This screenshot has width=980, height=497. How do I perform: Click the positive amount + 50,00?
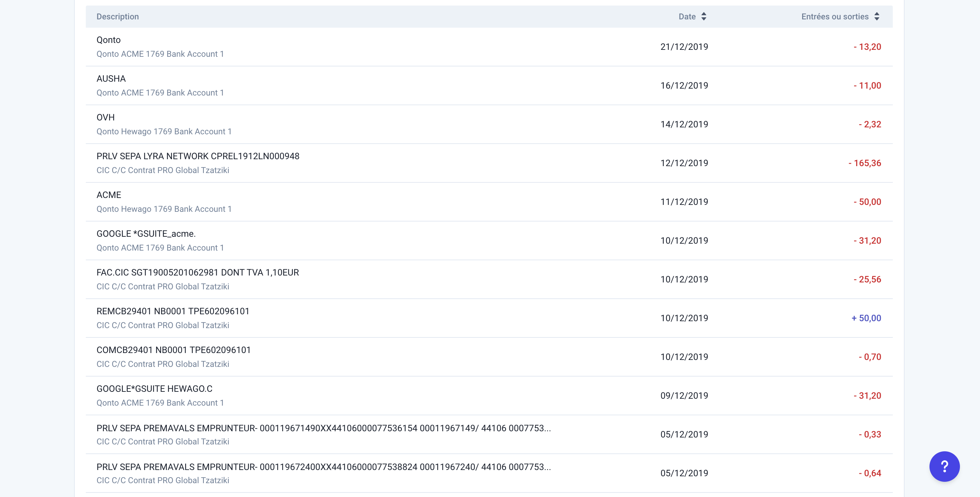866,318
